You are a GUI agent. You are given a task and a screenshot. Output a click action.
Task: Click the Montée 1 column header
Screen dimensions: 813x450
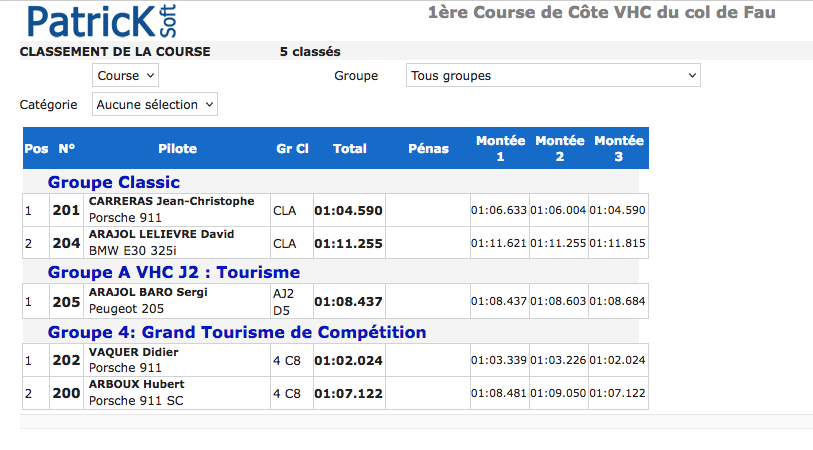coord(500,148)
